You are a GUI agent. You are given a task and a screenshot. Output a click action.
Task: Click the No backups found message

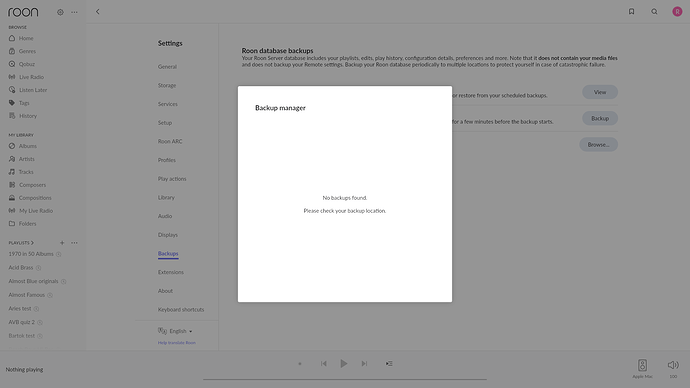(345, 198)
